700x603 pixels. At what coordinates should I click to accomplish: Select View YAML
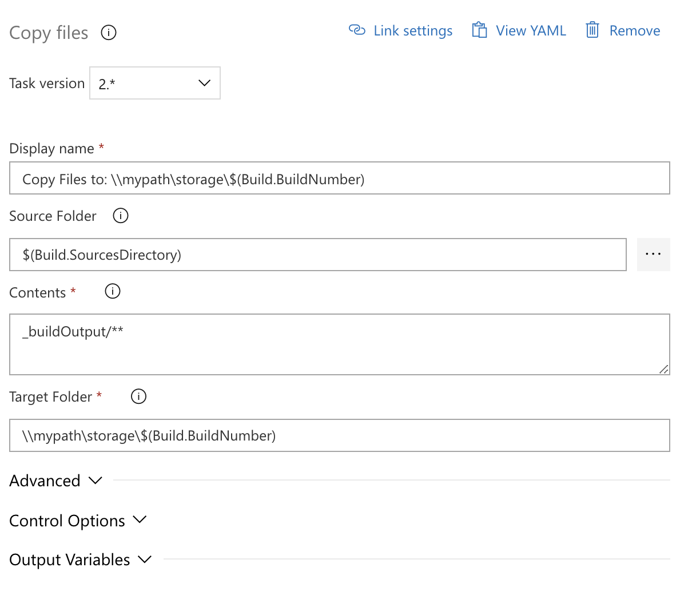click(x=531, y=30)
